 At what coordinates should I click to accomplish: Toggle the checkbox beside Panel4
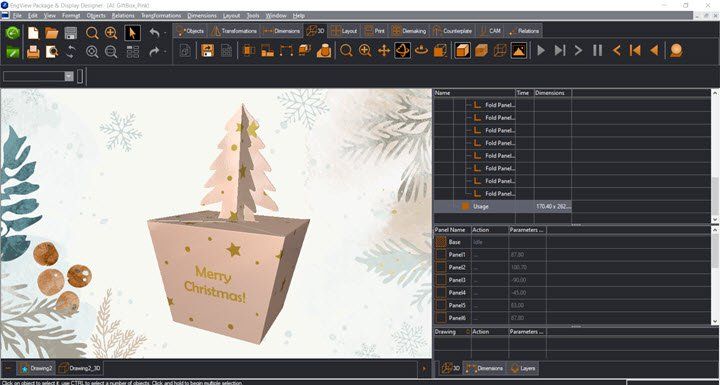(x=441, y=293)
